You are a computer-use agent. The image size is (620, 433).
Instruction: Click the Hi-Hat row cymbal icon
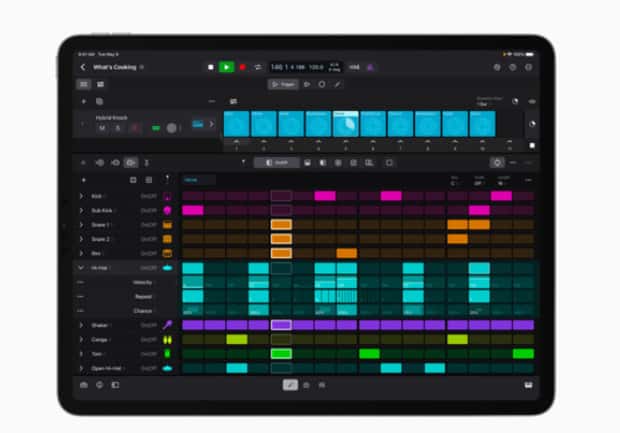click(167, 268)
